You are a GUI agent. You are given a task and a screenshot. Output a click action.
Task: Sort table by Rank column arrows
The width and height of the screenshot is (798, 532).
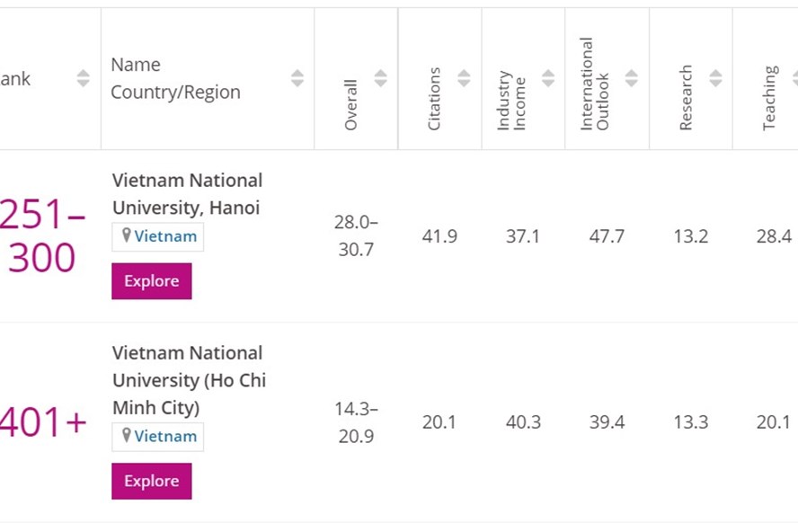click(83, 78)
